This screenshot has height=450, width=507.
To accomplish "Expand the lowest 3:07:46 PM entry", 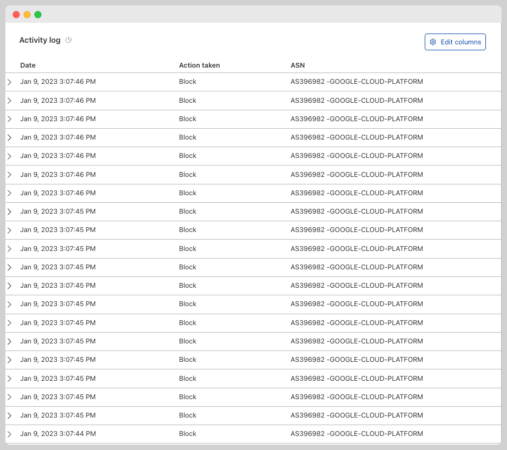I will coord(9,193).
